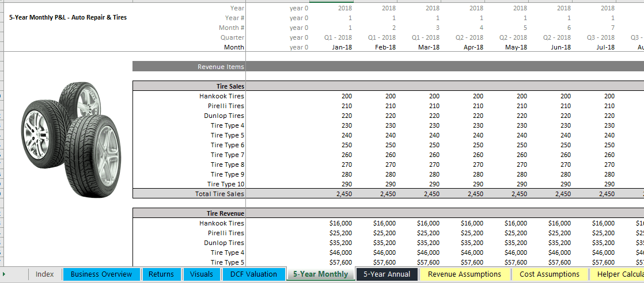Select the 'Tire Type 4' label under Tire Sales
This screenshot has width=644, height=283.
(227, 125)
